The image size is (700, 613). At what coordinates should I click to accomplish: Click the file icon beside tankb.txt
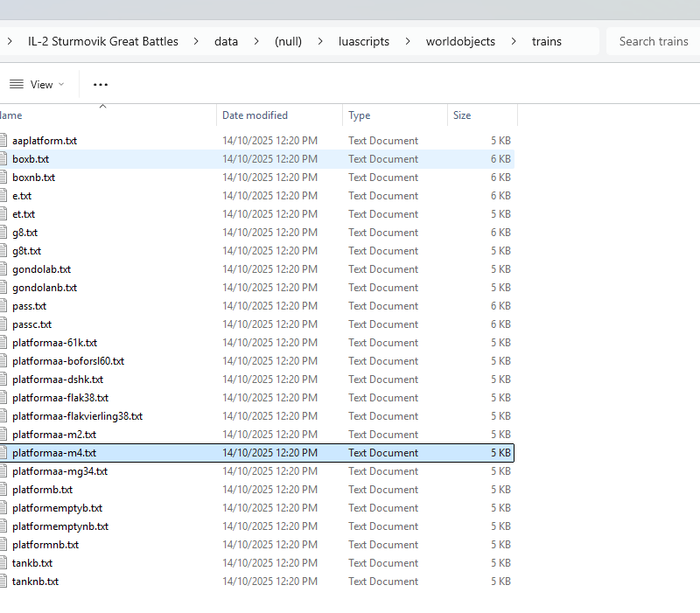pos(3,563)
